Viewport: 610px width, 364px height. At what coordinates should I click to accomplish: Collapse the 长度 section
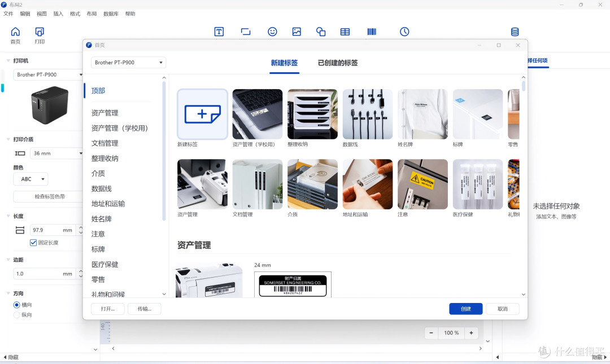point(8,216)
